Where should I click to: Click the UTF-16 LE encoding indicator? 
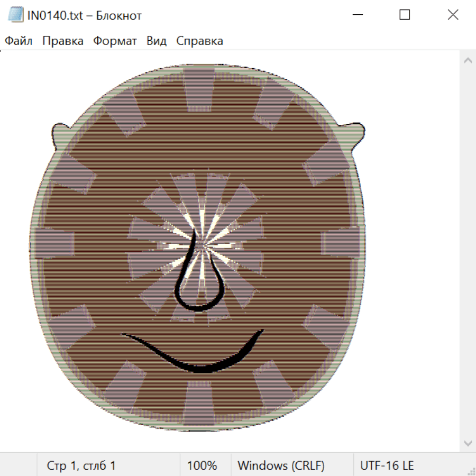click(387, 465)
